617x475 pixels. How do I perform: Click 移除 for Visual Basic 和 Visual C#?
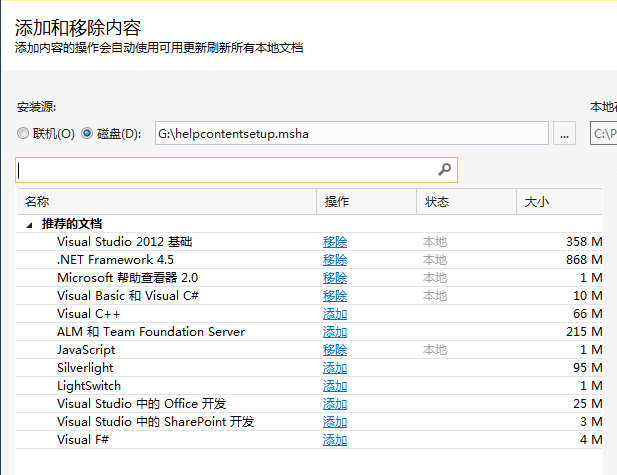coord(335,296)
